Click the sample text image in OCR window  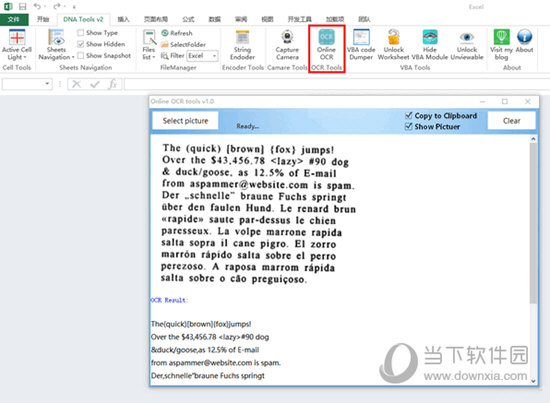259,214
